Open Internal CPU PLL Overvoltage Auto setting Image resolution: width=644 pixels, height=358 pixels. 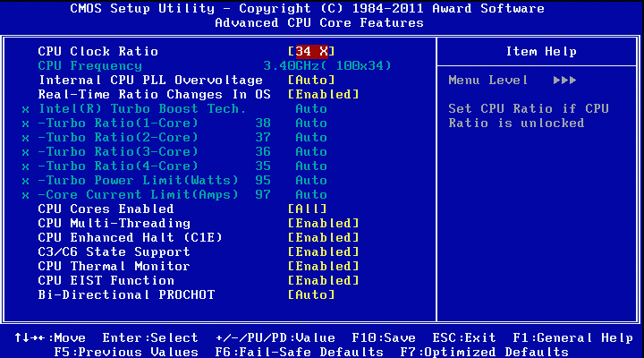tap(312, 80)
